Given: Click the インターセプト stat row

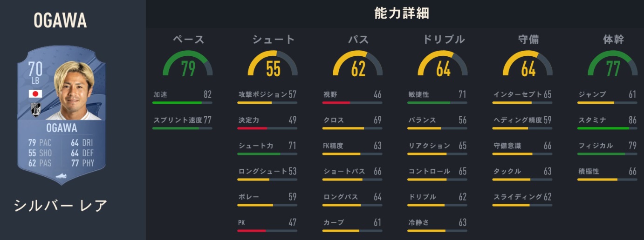Looking at the screenshot, I should 522,95.
